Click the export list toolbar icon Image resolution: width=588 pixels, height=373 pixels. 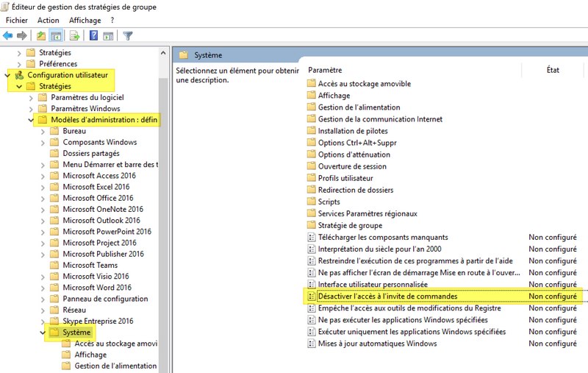tap(74, 35)
